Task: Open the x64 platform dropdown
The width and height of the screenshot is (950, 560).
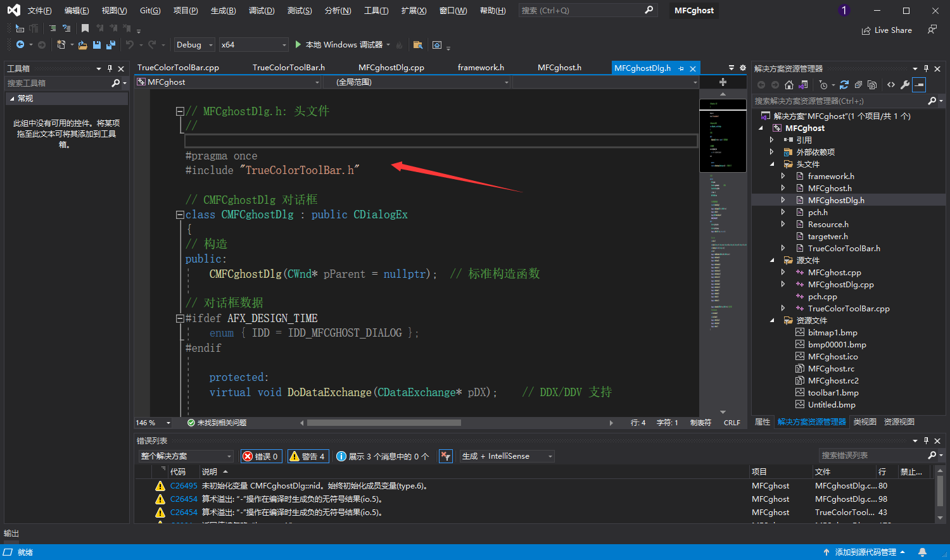Action: tap(253, 45)
